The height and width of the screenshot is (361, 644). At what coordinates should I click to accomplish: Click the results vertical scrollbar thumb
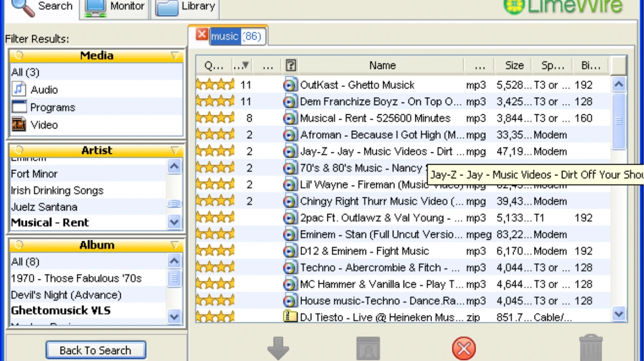tap(619, 121)
